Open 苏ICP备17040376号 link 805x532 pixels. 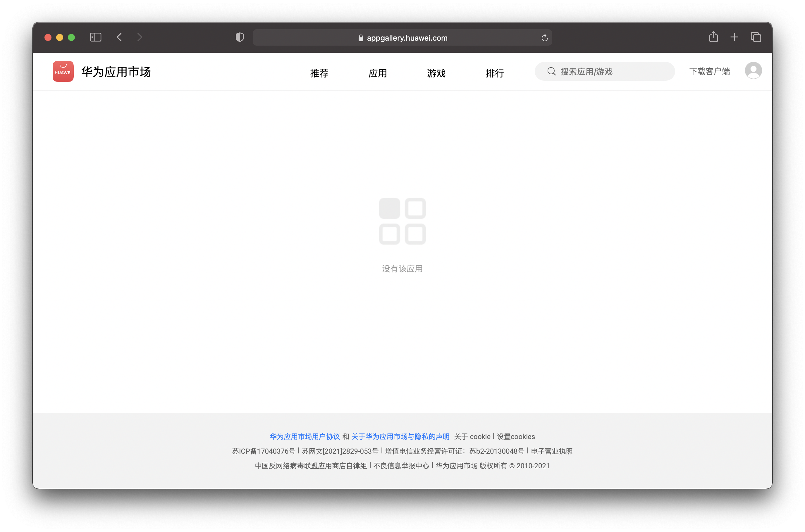[264, 451]
